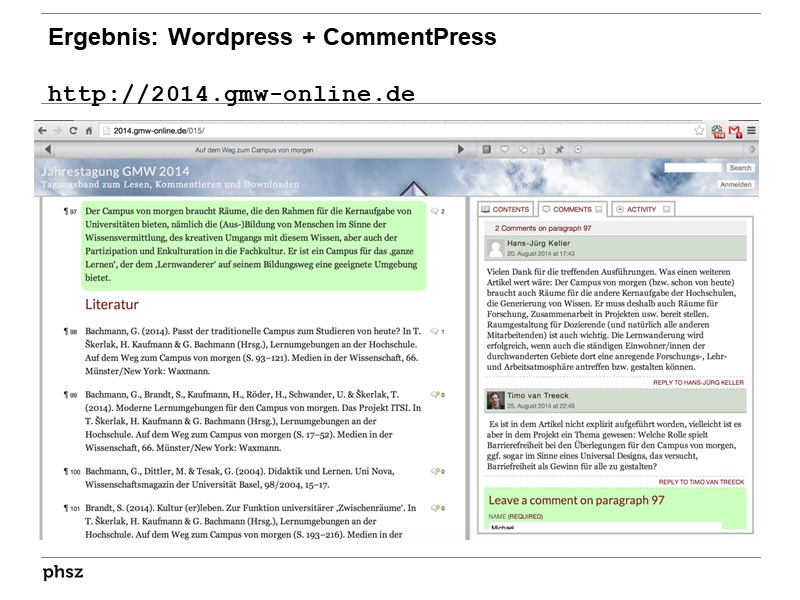
Task: Click the Anmelden login button
Action: (x=736, y=185)
